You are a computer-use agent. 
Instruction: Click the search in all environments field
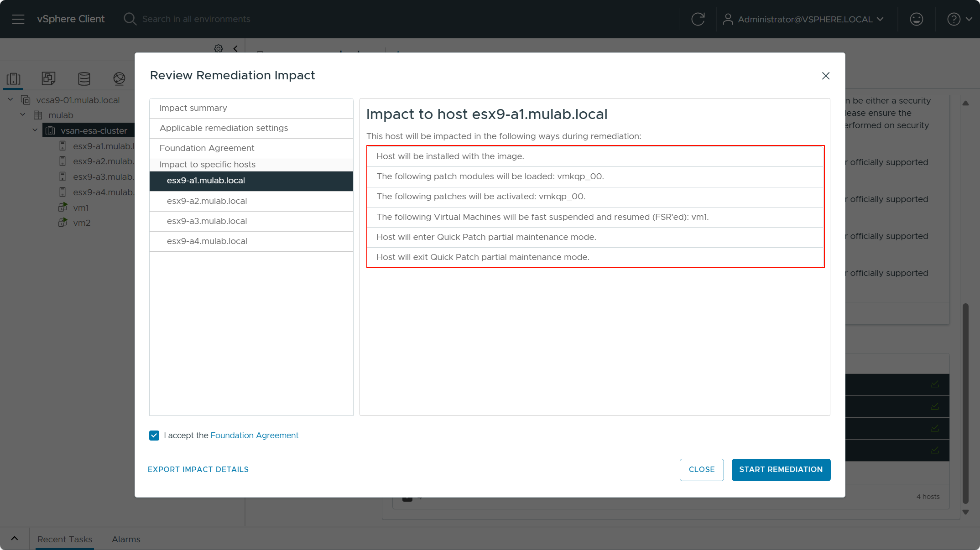196,19
